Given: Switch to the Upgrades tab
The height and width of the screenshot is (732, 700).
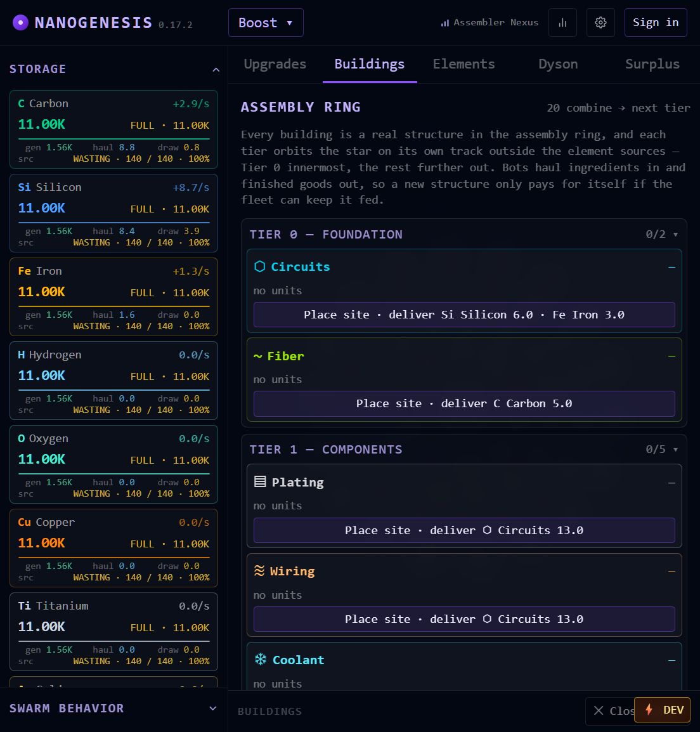Looking at the screenshot, I should pyautogui.click(x=275, y=64).
